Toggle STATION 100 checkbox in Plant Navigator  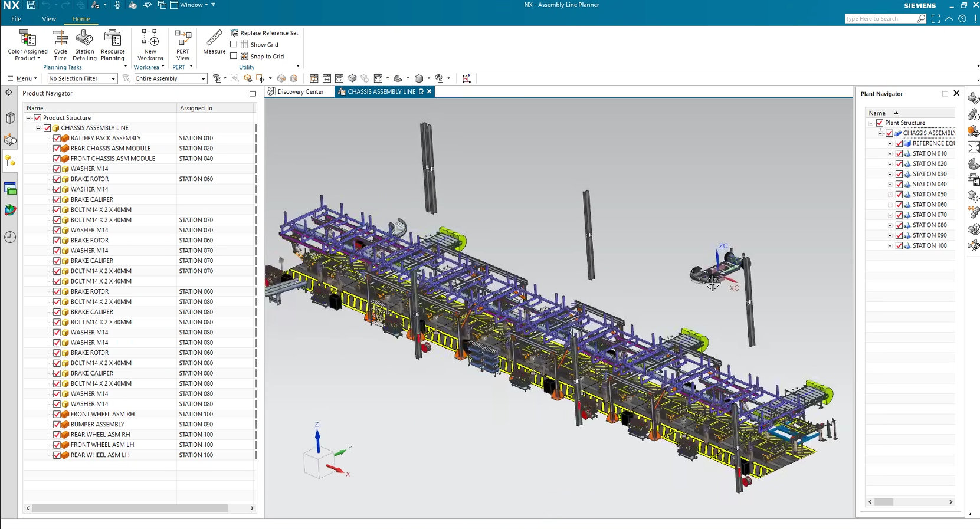(x=899, y=246)
